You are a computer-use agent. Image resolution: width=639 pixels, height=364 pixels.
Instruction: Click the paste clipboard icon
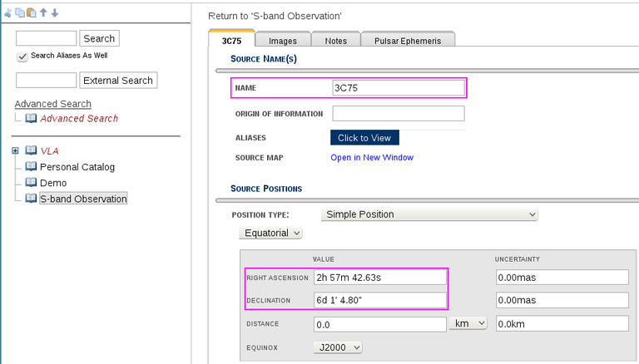pyautogui.click(x=32, y=13)
